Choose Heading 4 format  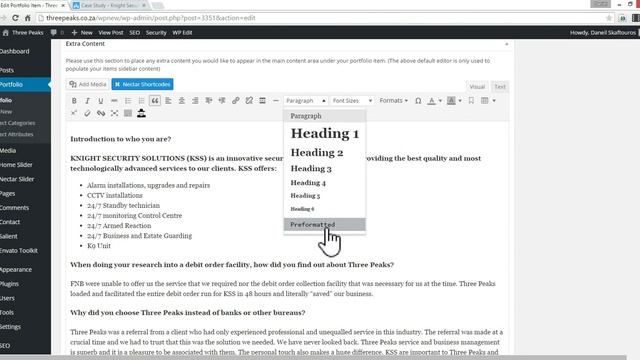click(x=324, y=183)
